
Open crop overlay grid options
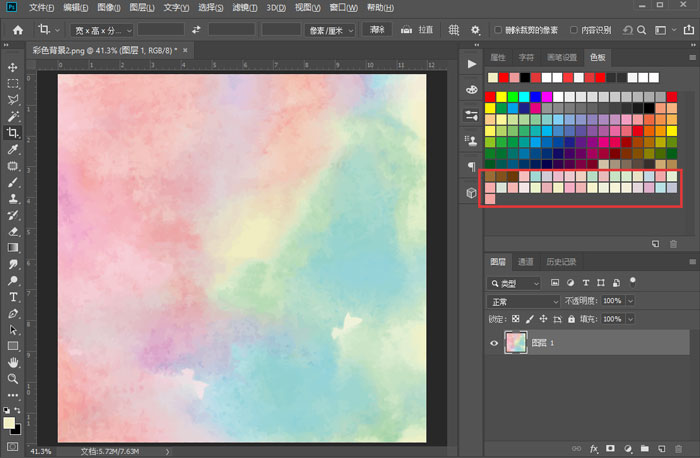(x=454, y=30)
